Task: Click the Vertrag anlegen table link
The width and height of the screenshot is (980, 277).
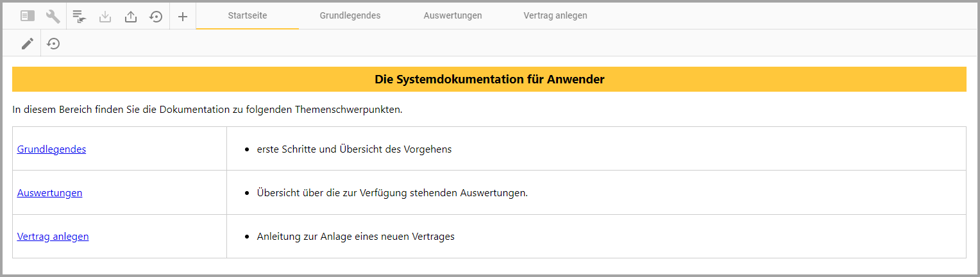Action: (x=53, y=236)
